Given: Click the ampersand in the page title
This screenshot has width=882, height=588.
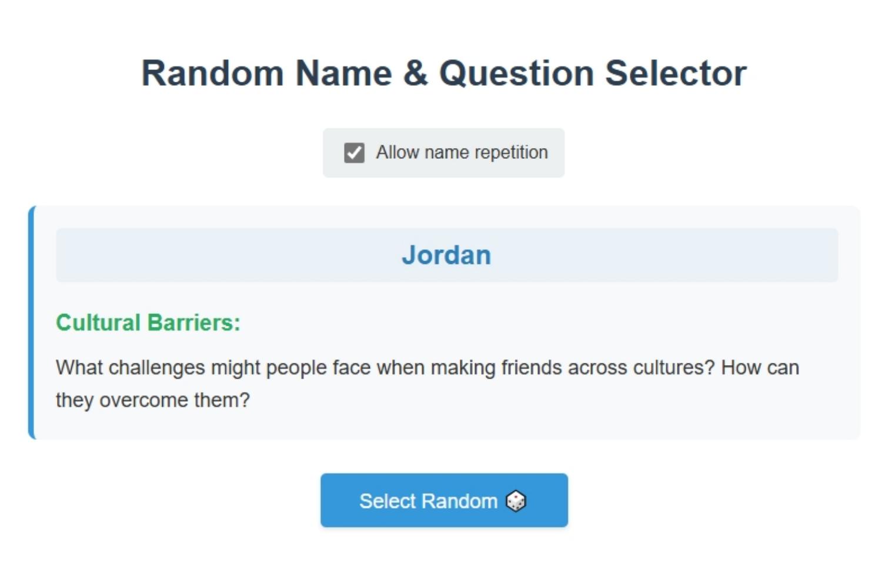Looking at the screenshot, I should click(x=415, y=73).
